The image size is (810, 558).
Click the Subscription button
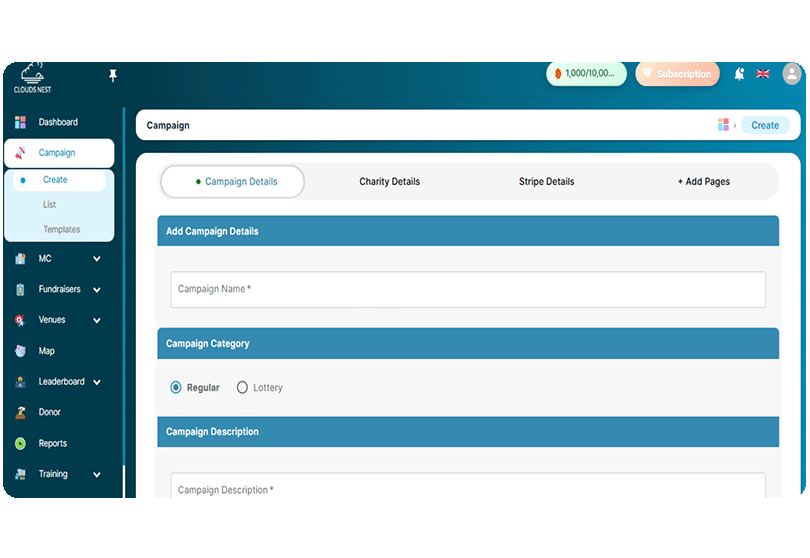point(677,74)
